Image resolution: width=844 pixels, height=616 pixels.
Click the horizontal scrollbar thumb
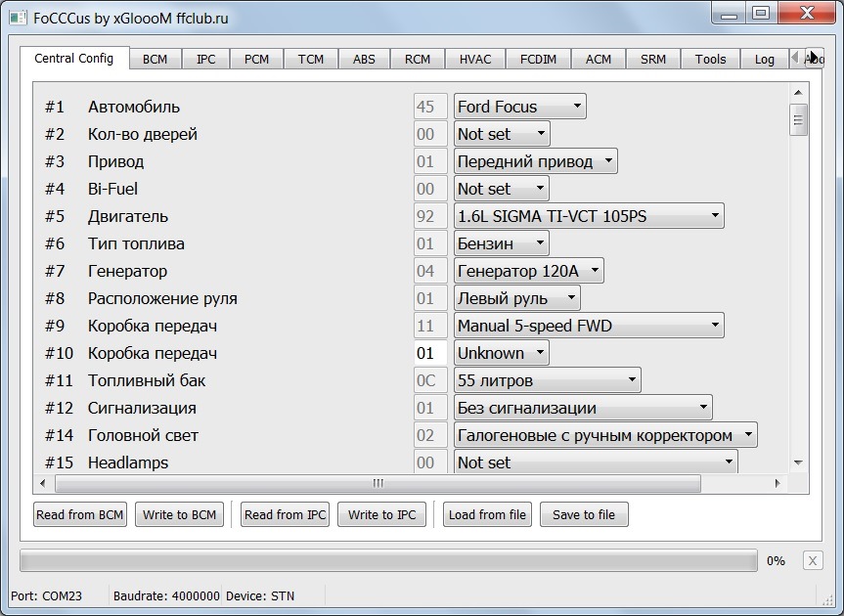(378, 483)
